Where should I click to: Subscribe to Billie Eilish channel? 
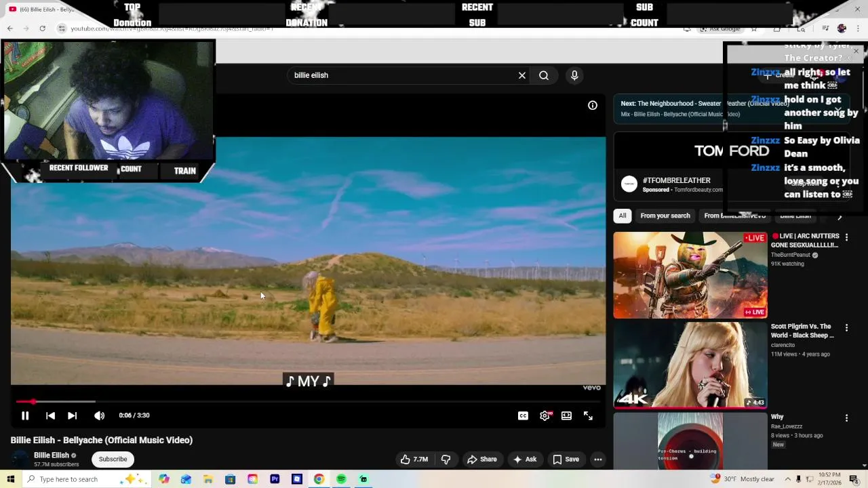point(113,460)
